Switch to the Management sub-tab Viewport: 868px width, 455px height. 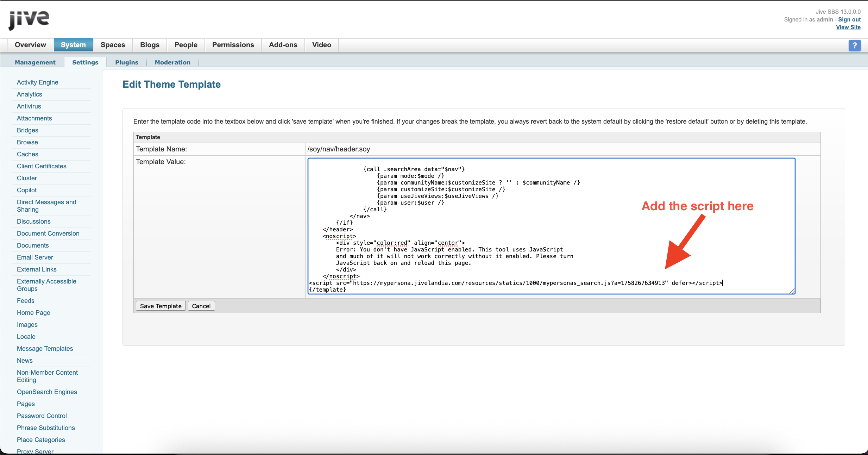click(x=35, y=62)
